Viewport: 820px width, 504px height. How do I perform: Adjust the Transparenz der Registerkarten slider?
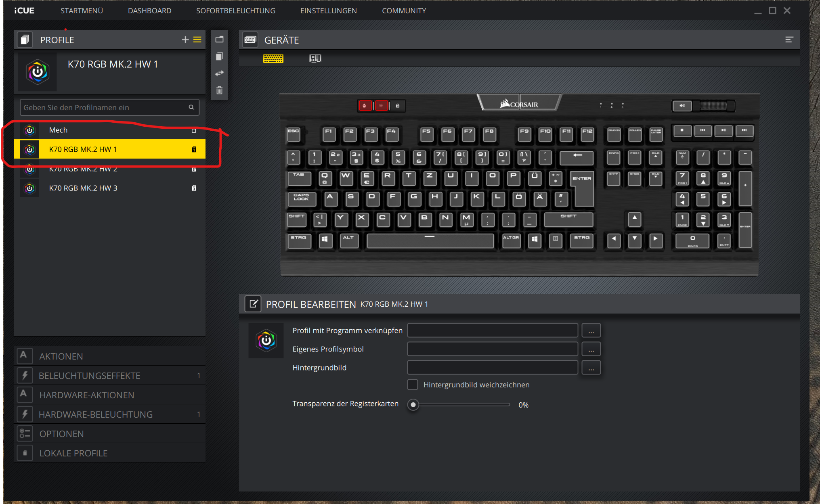tap(413, 404)
